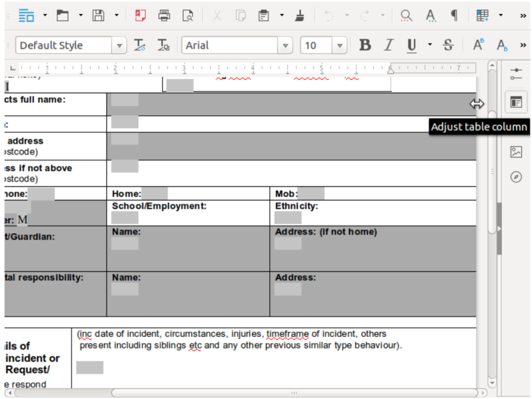532x399 pixels.
Task: Click the Open file folder icon
Action: [x=63, y=15]
